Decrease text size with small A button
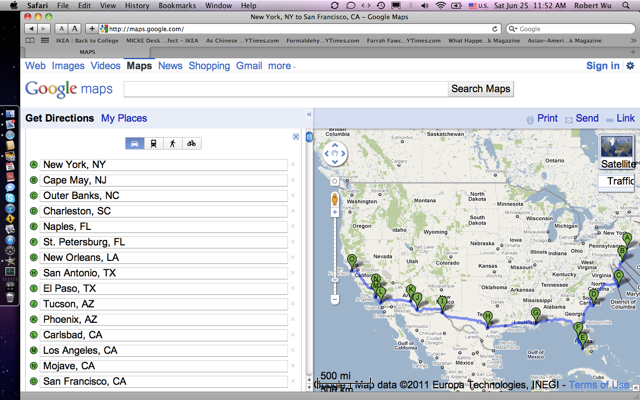This screenshot has width=640, height=400. point(61,29)
